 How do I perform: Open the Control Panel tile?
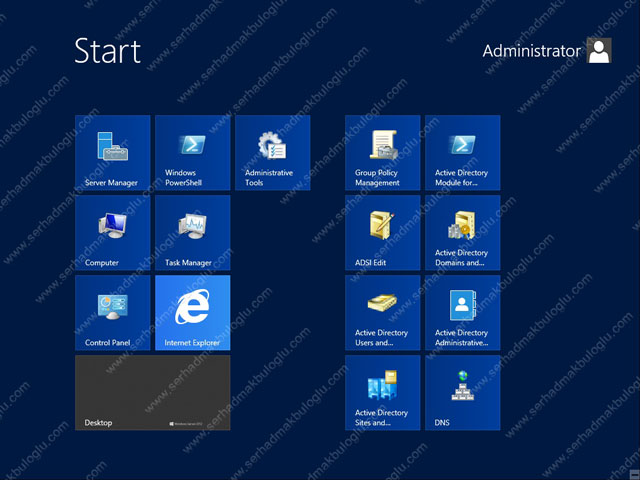[x=113, y=313]
